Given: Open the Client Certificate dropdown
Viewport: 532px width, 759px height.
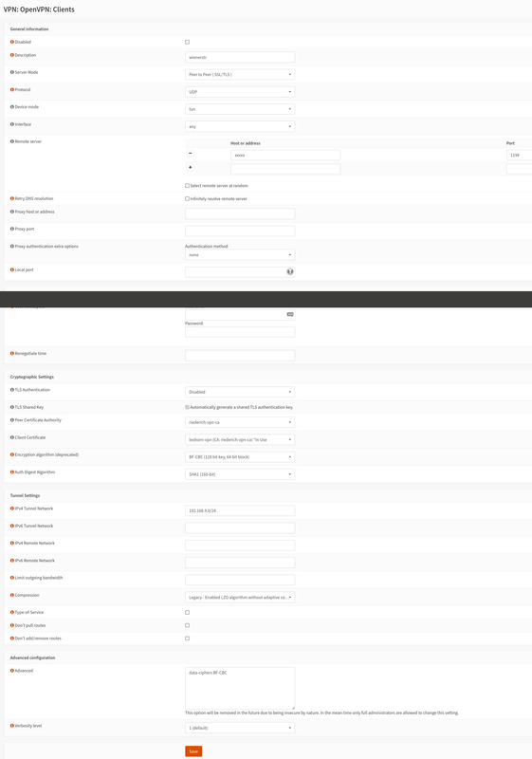Looking at the screenshot, I should click(x=240, y=439).
